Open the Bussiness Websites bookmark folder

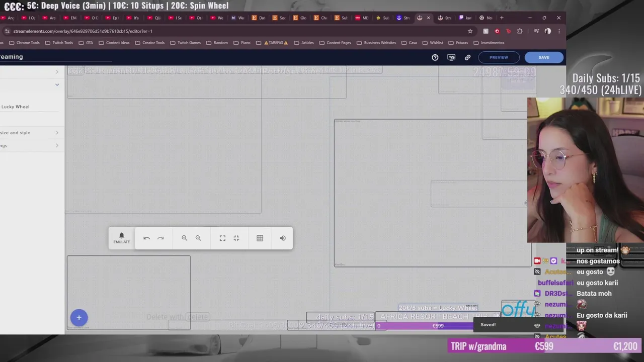click(x=376, y=43)
